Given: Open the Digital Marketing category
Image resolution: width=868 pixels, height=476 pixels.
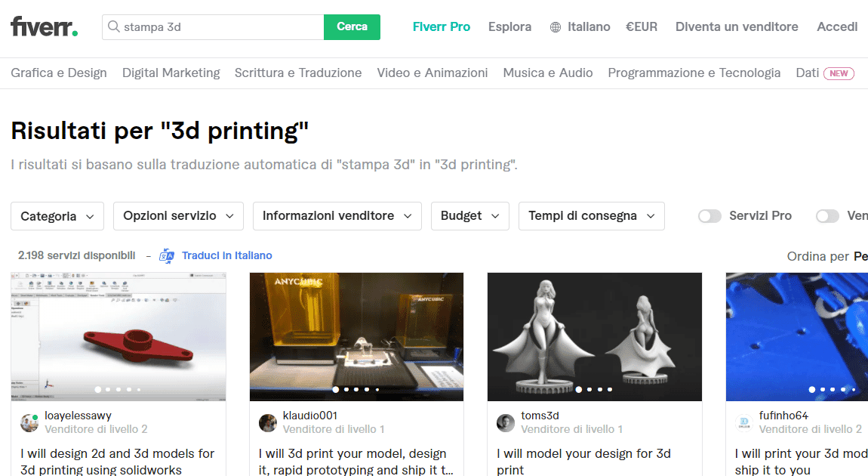Looking at the screenshot, I should pos(171,73).
